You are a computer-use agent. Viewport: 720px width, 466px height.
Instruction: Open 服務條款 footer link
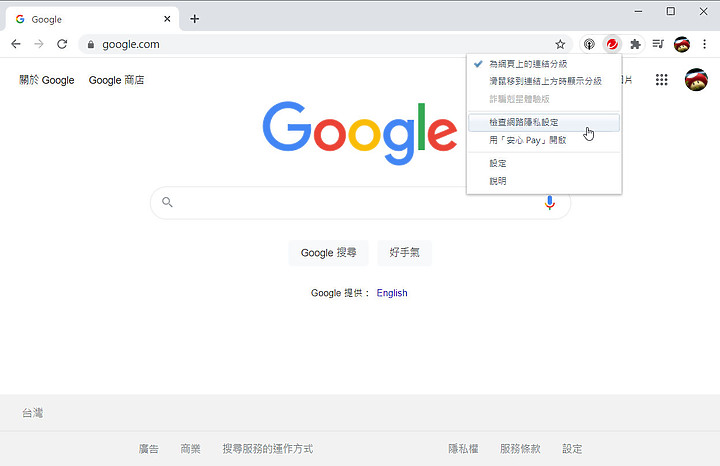click(520, 449)
